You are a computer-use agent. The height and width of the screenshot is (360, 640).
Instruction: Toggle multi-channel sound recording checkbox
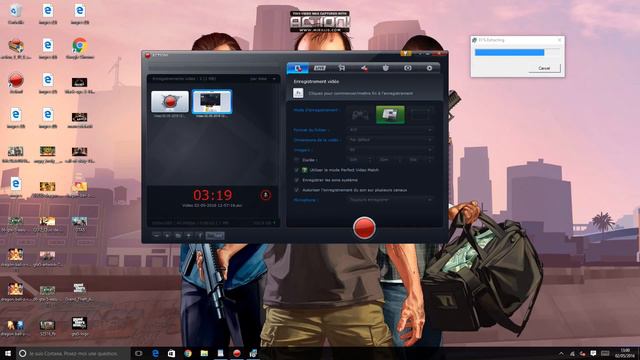[297, 190]
